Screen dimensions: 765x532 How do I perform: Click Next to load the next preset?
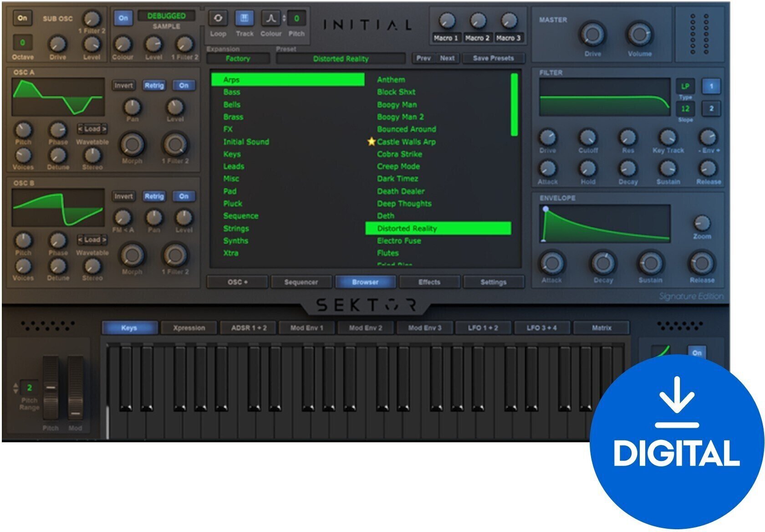(447, 58)
